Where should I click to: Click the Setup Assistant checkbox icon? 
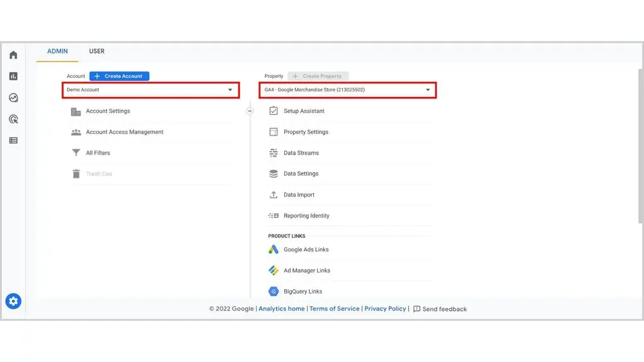pos(274,111)
